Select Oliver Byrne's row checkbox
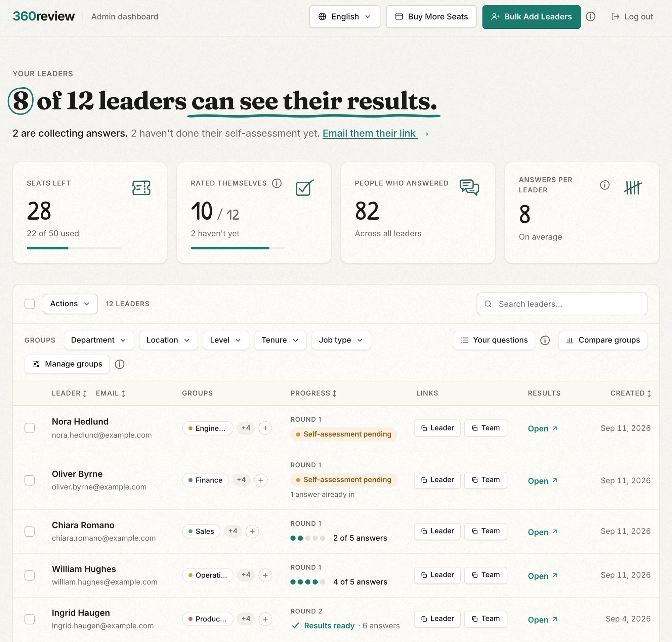Viewport: 672px width, 642px height. [x=30, y=480]
